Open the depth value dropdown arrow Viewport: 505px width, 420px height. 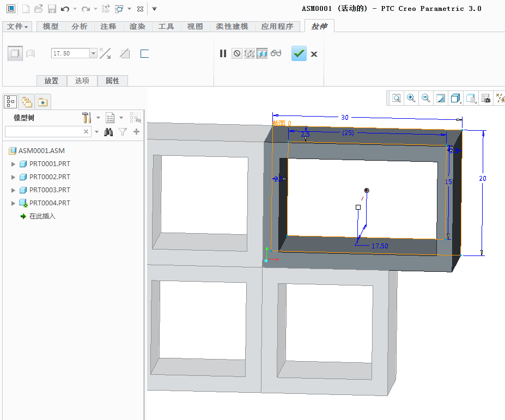(93, 53)
